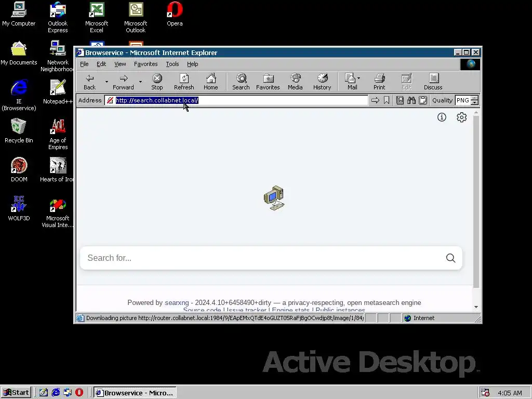Open the Notepad++ desktop icon

click(58, 91)
